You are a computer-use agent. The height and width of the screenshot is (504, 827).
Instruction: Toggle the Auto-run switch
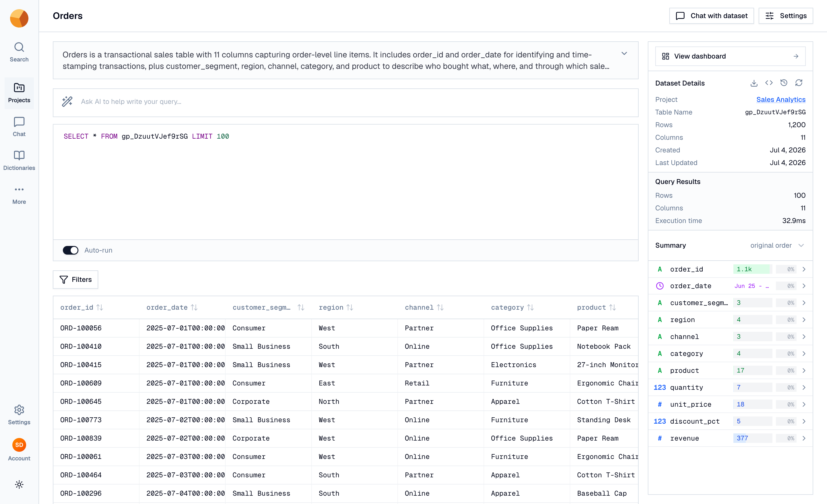coord(70,250)
